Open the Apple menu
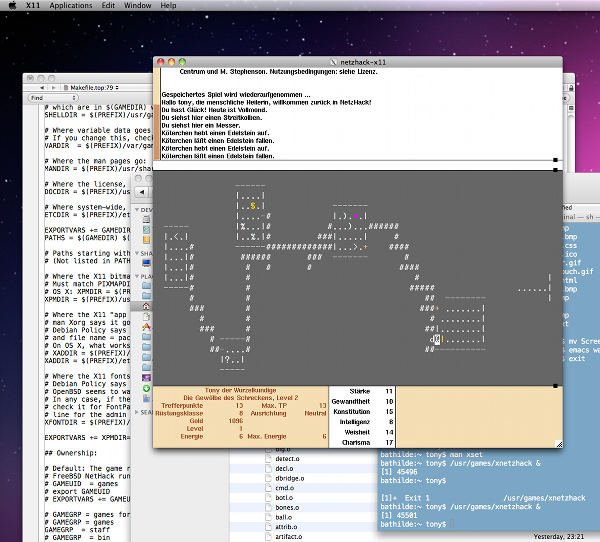The image size is (600, 542). (12, 5)
